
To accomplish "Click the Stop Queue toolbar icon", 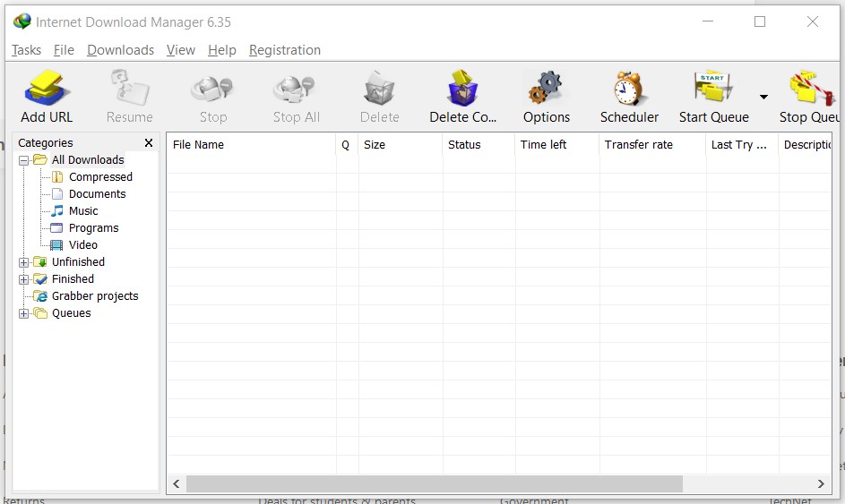I will pos(811,88).
